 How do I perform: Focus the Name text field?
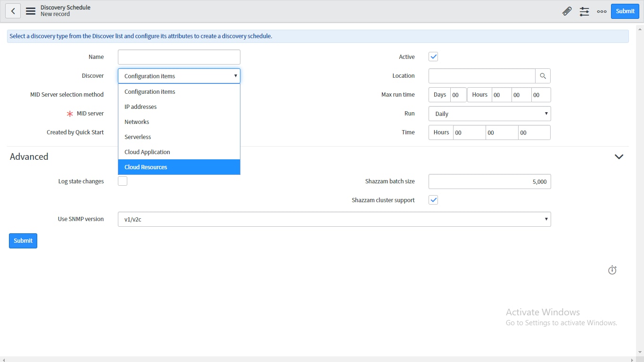(179, 57)
